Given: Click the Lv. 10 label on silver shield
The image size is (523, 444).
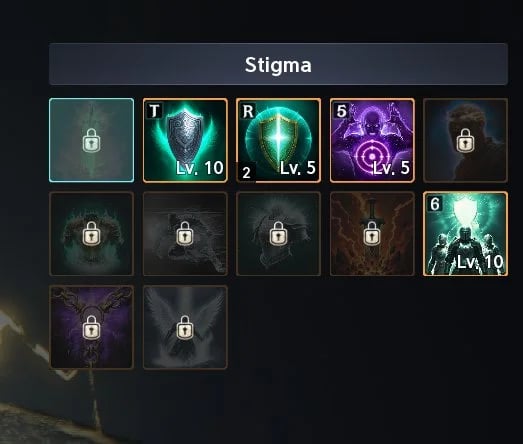Looking at the screenshot, I should [199, 168].
